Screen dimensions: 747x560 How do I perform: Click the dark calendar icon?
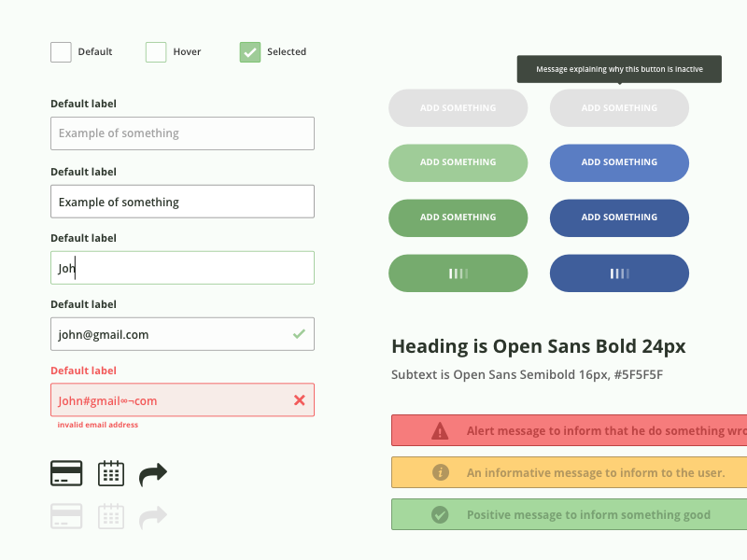pyautogui.click(x=111, y=473)
